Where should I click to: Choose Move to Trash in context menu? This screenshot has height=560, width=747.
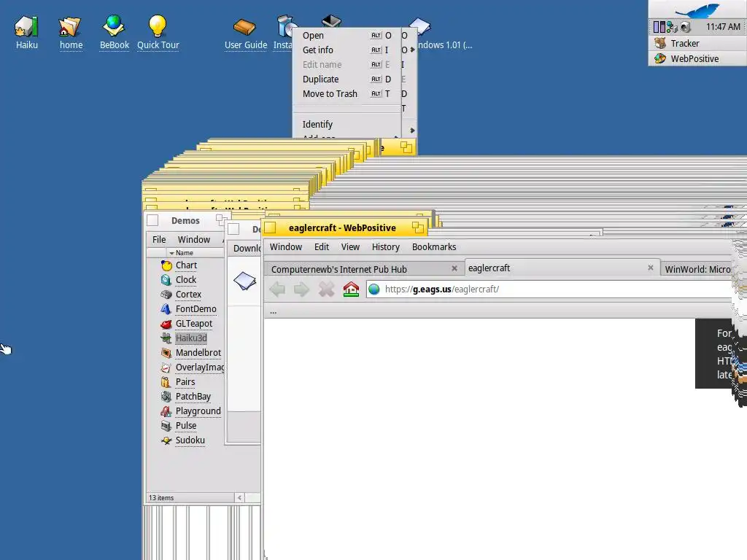point(347,94)
